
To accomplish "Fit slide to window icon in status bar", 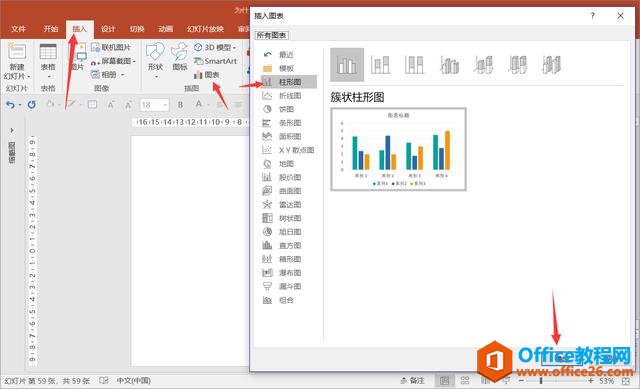I will [626, 381].
